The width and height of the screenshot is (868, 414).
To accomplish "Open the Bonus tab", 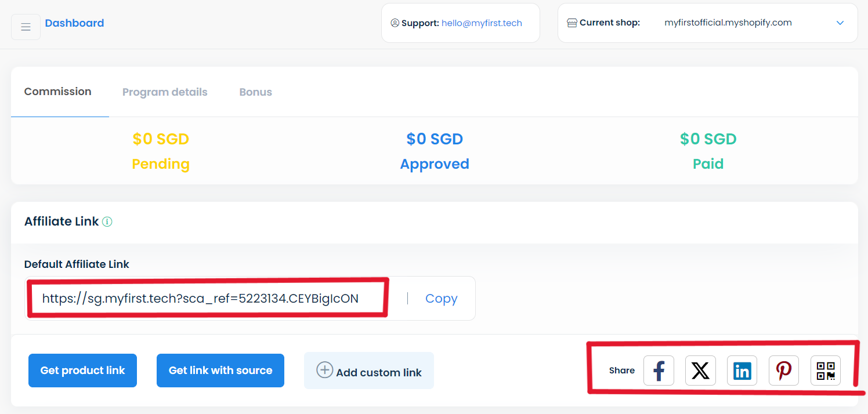I will pyautogui.click(x=256, y=92).
